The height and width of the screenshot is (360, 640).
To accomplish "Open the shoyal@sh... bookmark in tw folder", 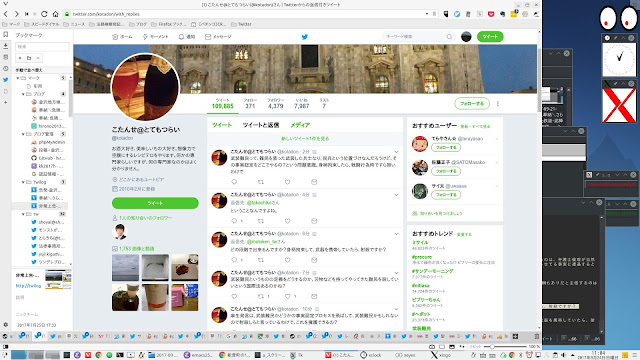I will click(49, 222).
